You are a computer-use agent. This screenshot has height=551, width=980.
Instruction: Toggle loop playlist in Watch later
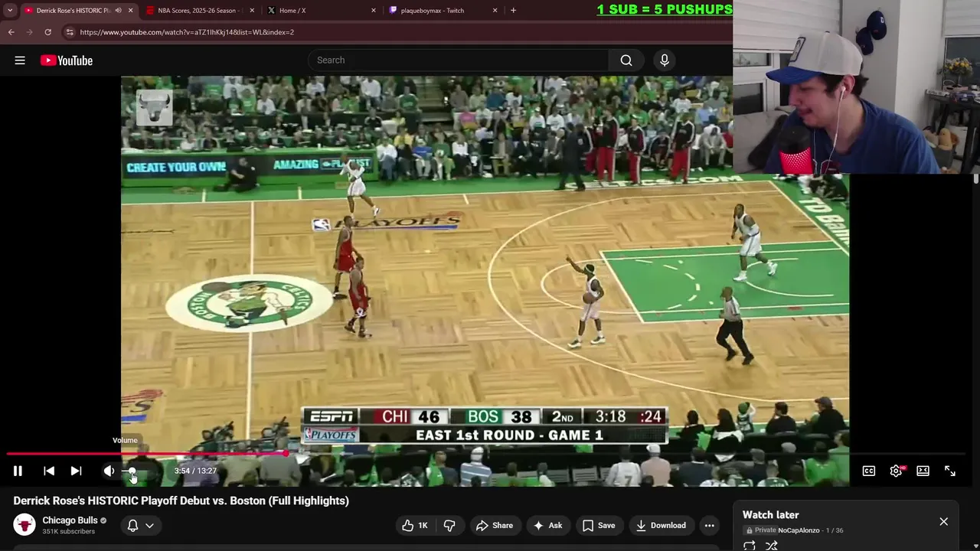click(750, 546)
